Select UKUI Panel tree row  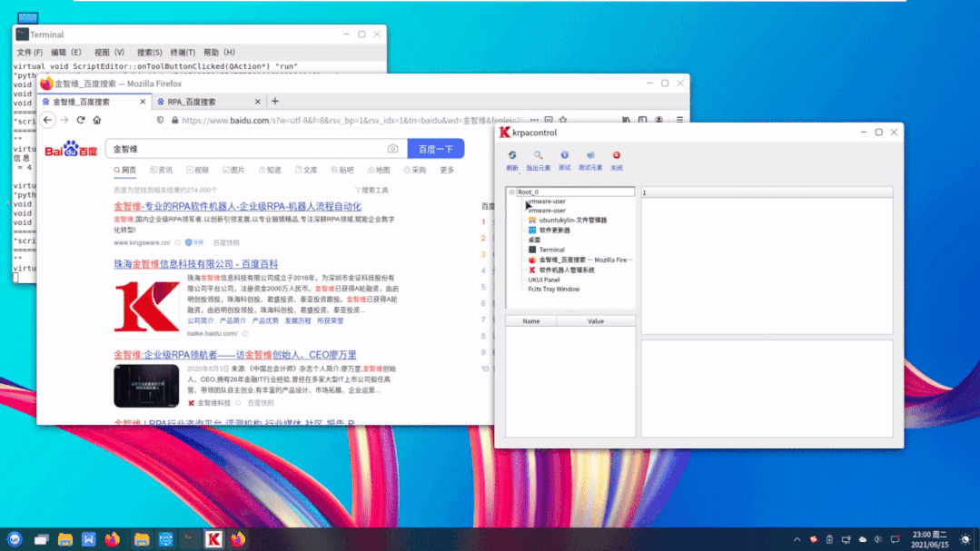tap(544, 280)
